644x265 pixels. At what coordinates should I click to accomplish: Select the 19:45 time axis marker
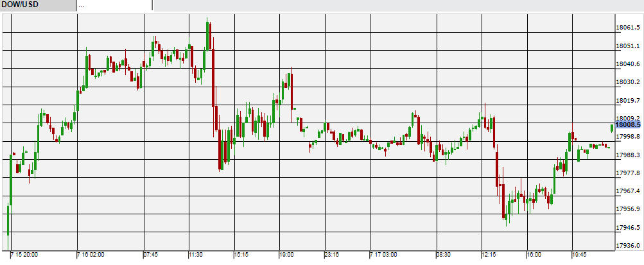point(579,255)
